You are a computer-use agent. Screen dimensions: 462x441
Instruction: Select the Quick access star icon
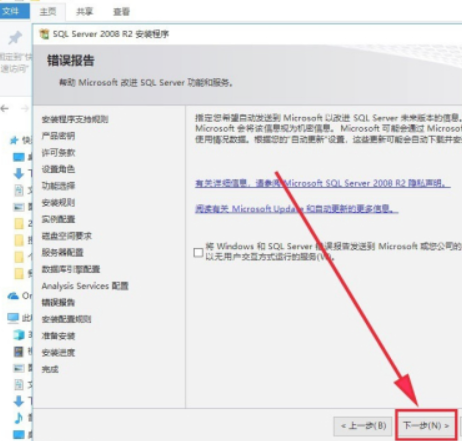pos(14,140)
